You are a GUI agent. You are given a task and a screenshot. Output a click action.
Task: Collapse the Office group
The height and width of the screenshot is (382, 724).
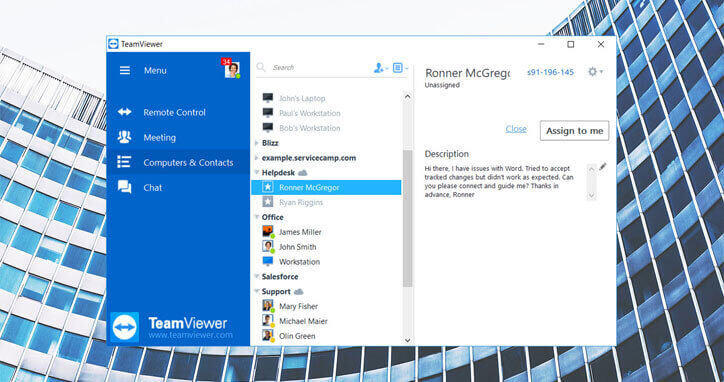click(x=257, y=217)
